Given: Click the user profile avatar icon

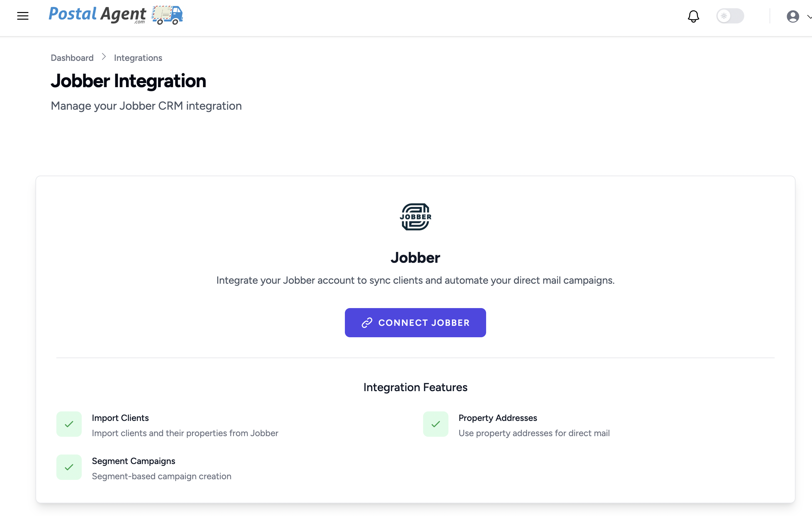Looking at the screenshot, I should coord(792,16).
